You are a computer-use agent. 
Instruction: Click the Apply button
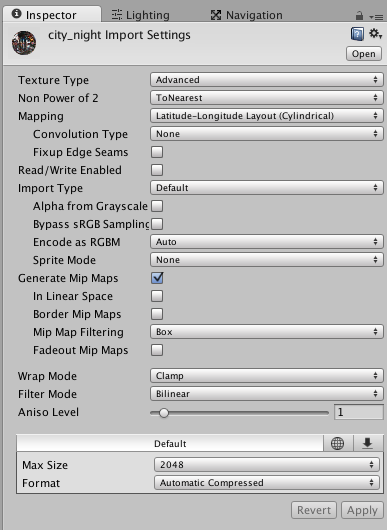pos(362,510)
